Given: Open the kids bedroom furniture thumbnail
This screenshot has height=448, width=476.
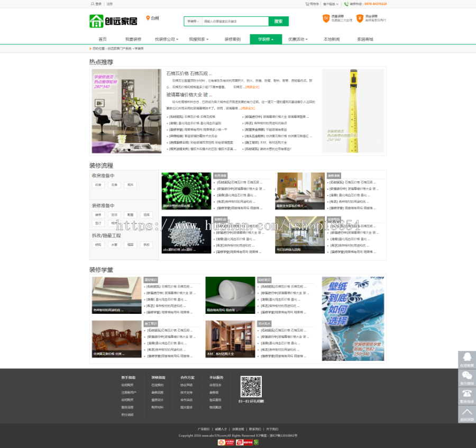Looking at the screenshot, I should click(300, 191).
